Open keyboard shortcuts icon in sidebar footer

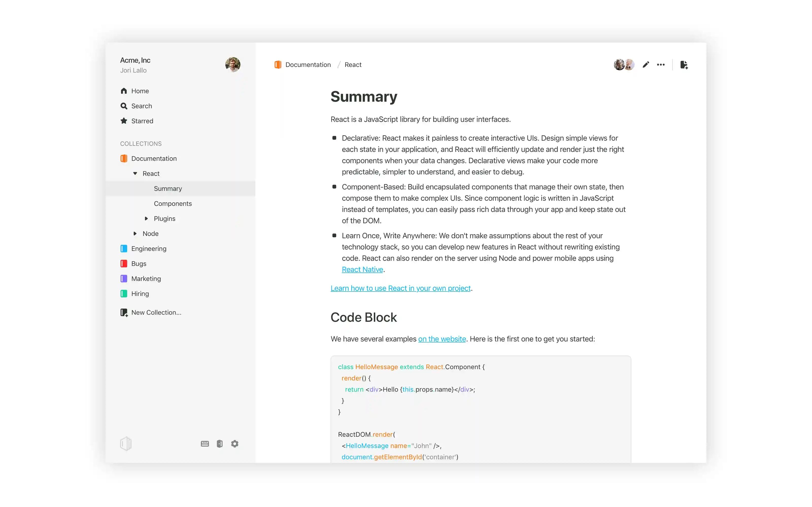[x=205, y=444]
